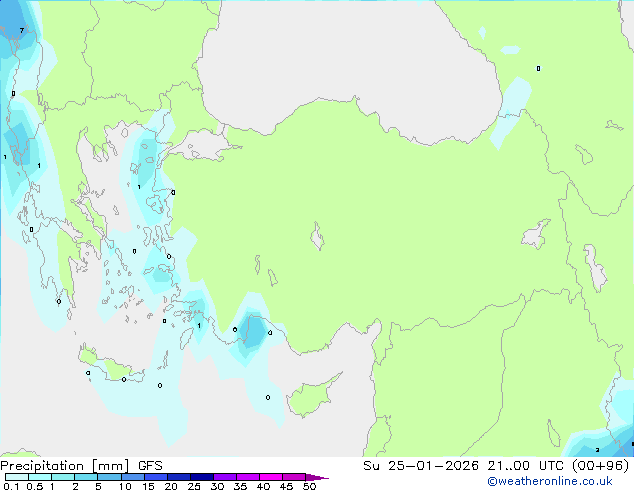634x490 pixels.
Task: Click the above-50 arrow tip of legend
Action: pos(317,478)
